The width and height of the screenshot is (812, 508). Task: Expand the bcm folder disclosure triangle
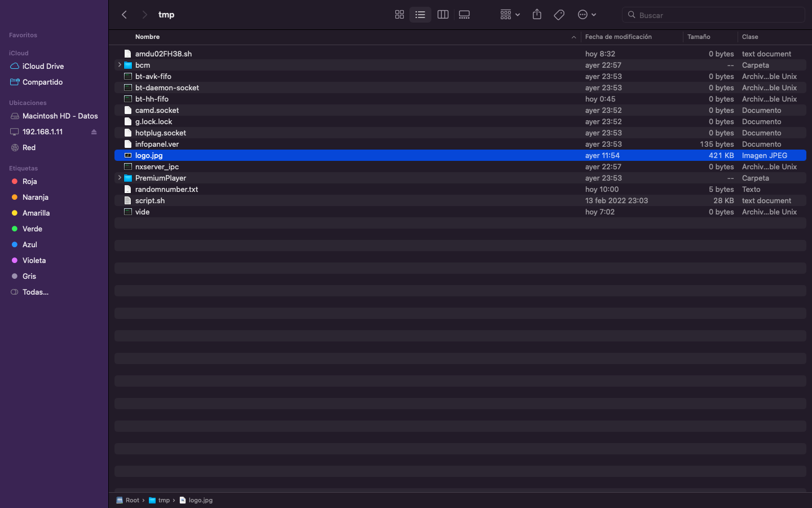pos(120,65)
